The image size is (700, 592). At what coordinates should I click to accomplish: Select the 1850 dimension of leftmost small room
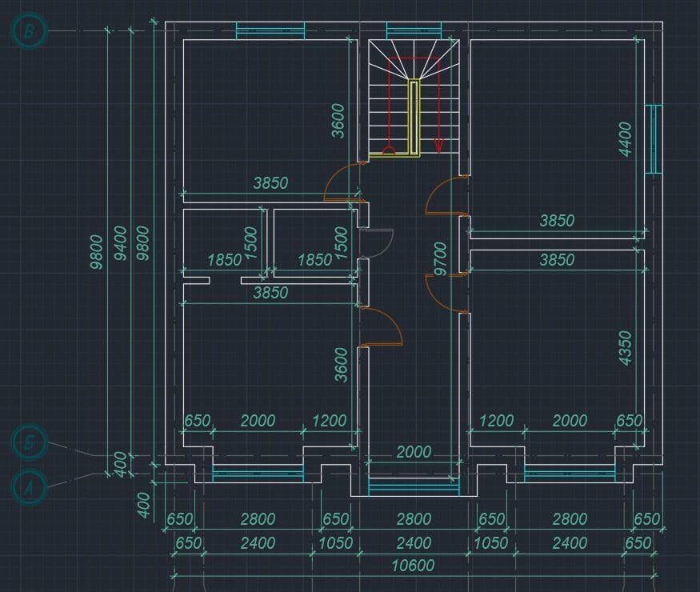(x=225, y=260)
